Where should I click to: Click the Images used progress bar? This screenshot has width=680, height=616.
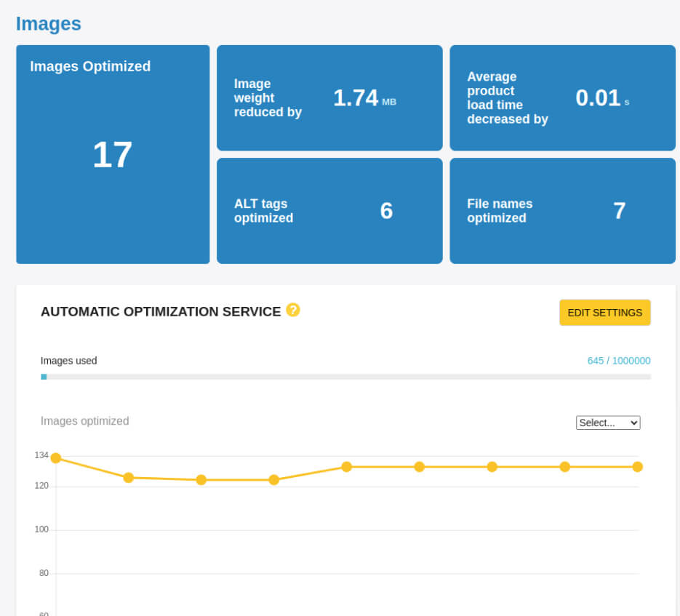(x=347, y=377)
